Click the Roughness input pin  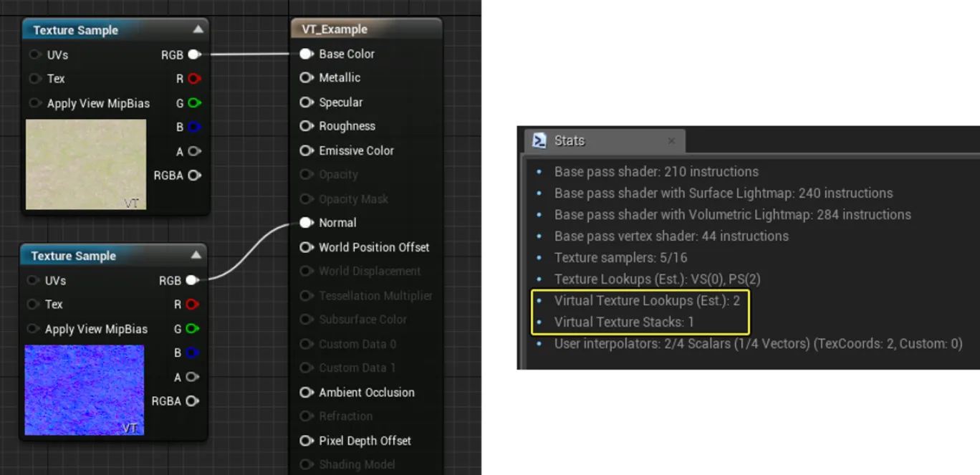pyautogui.click(x=307, y=126)
